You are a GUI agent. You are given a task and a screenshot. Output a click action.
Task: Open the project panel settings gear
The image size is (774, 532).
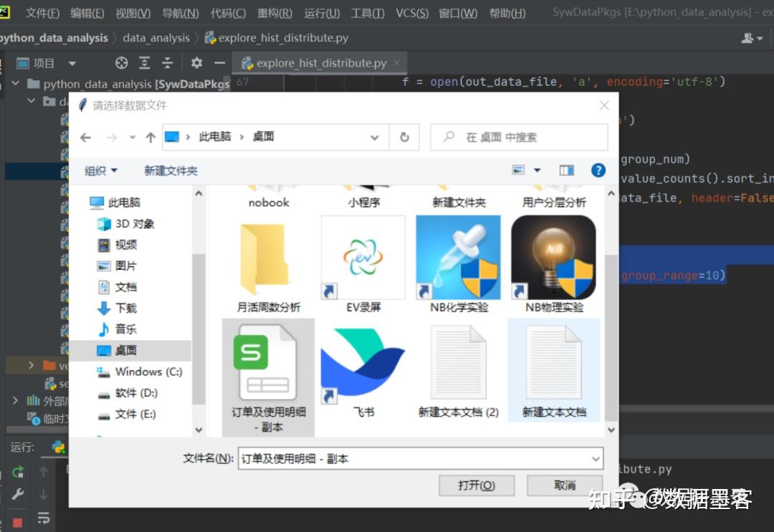[196, 63]
